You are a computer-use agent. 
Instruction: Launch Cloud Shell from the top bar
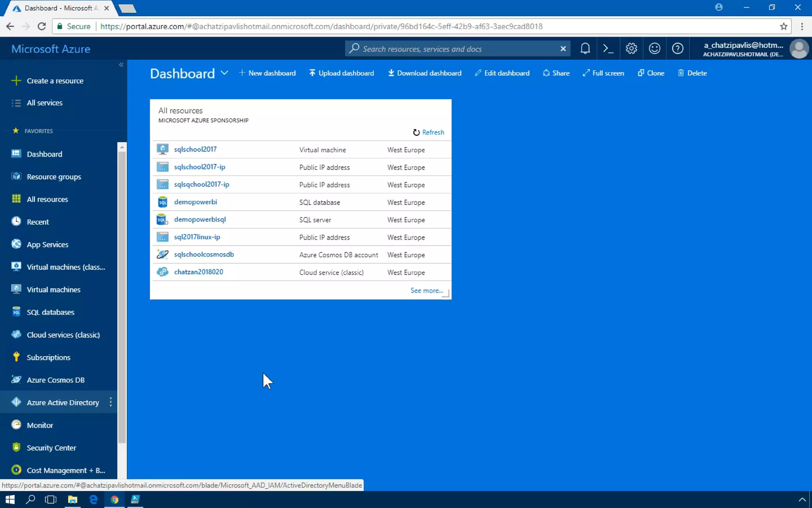click(608, 48)
